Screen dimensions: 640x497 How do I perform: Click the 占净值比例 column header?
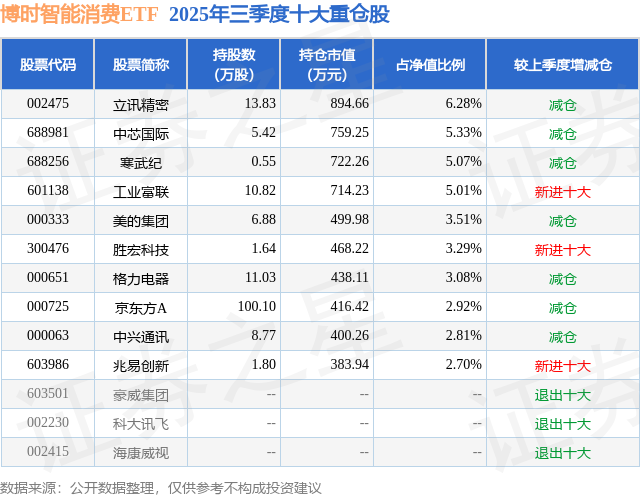[430, 64]
